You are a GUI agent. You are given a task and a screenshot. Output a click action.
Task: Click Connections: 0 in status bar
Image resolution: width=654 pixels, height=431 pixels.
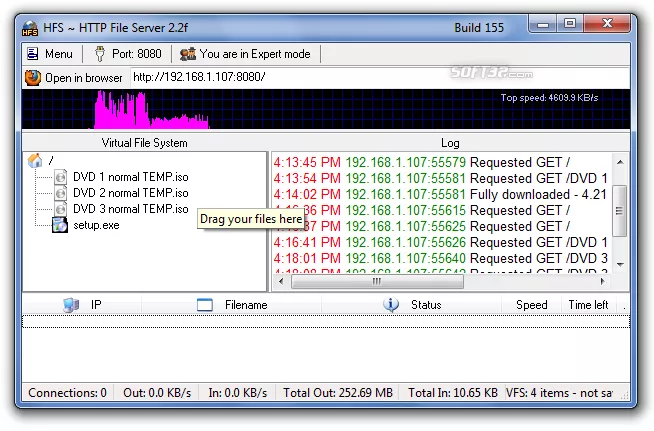click(68, 393)
